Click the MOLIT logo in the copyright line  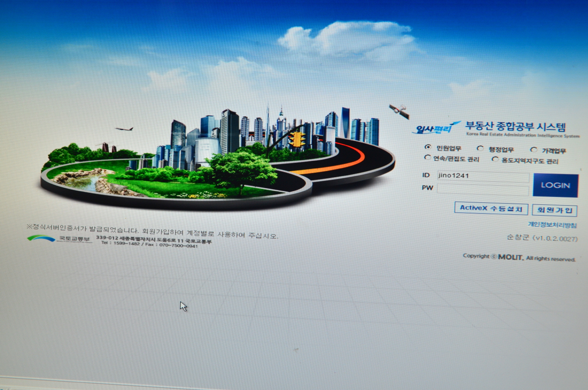click(x=510, y=257)
